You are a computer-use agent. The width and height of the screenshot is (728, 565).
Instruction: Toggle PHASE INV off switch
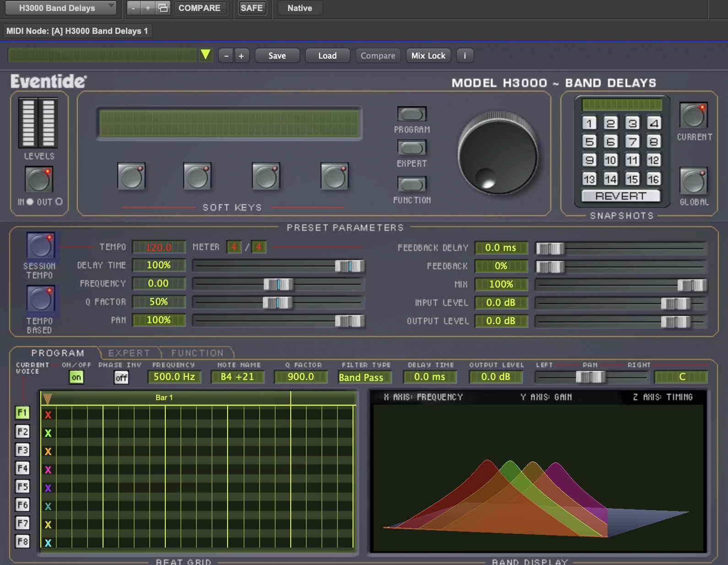pos(121,377)
